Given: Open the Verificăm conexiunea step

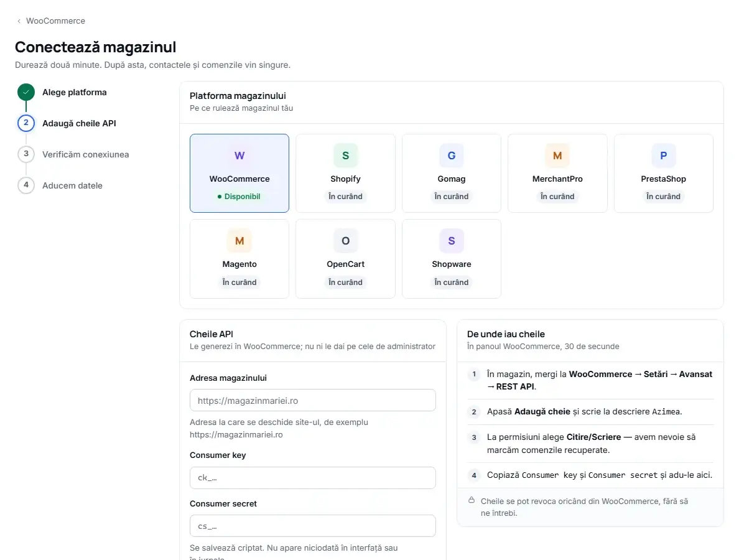Looking at the screenshot, I should tap(85, 154).
